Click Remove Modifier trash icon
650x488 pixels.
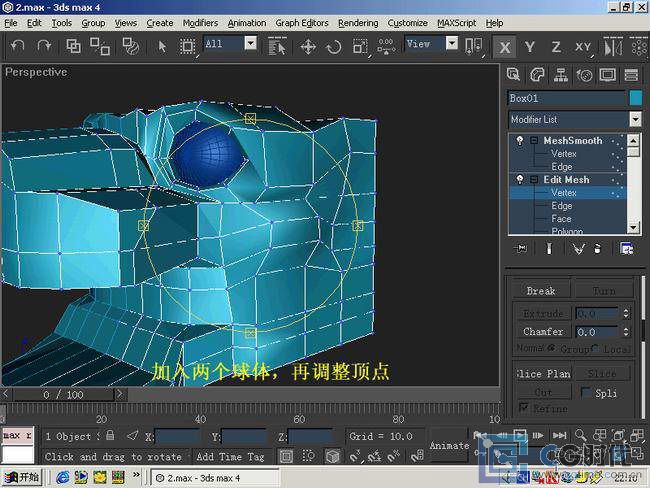597,248
